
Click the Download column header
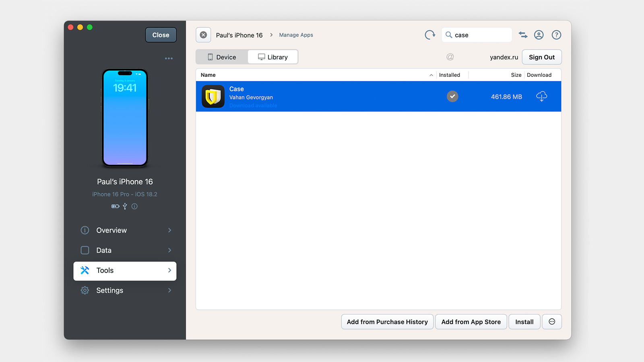[x=539, y=75]
